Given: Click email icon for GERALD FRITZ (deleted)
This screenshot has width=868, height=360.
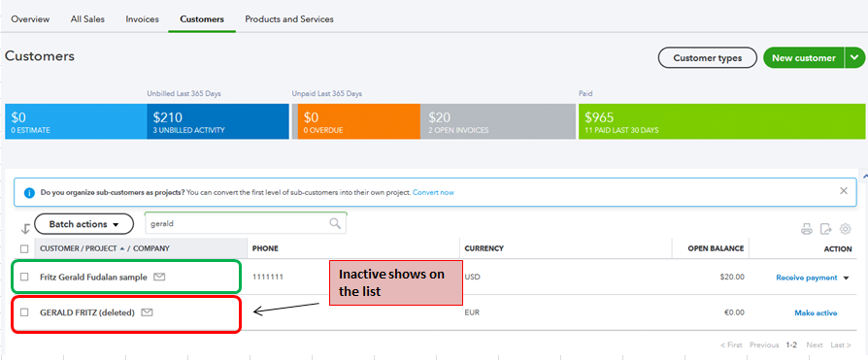Looking at the screenshot, I should tap(147, 312).
